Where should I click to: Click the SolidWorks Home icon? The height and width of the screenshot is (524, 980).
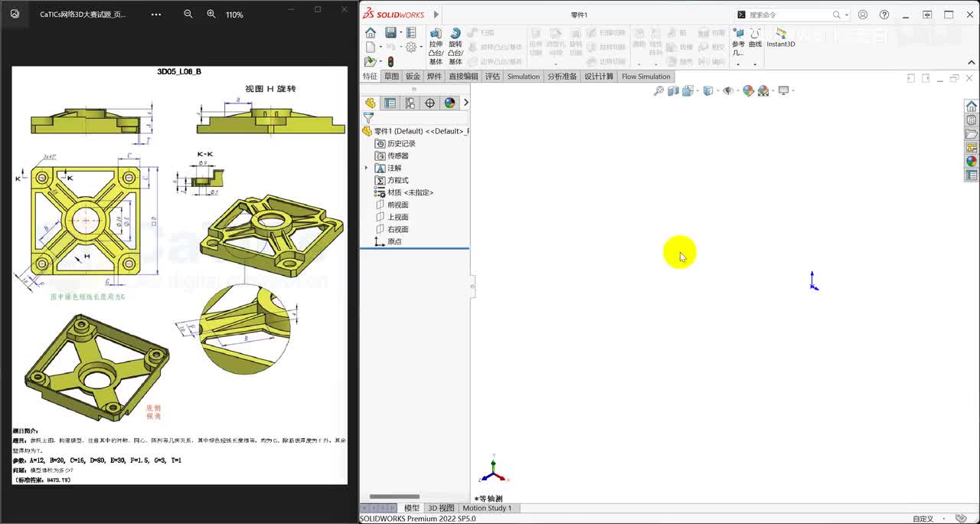point(371,33)
